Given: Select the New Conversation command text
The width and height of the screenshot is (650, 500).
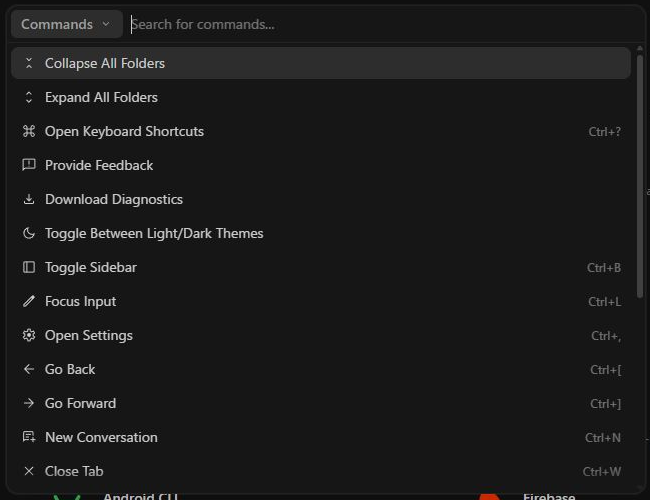Looking at the screenshot, I should [x=101, y=437].
